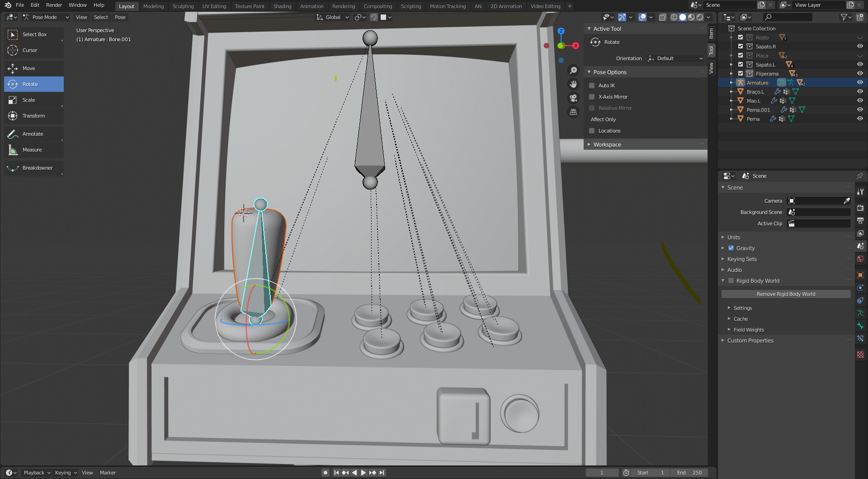Click the blue Z axis gizmo ball
The width and height of the screenshot is (868, 479).
tap(561, 31)
